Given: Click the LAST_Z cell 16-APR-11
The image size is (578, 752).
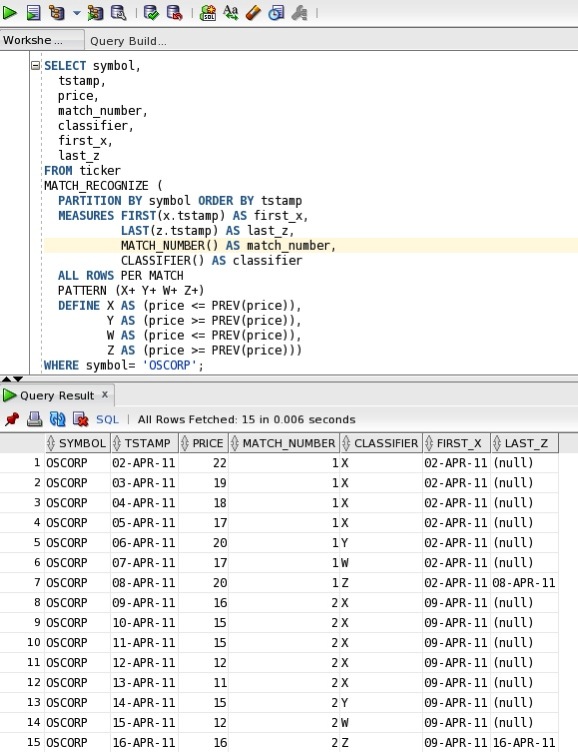Looking at the screenshot, I should pos(524,742).
